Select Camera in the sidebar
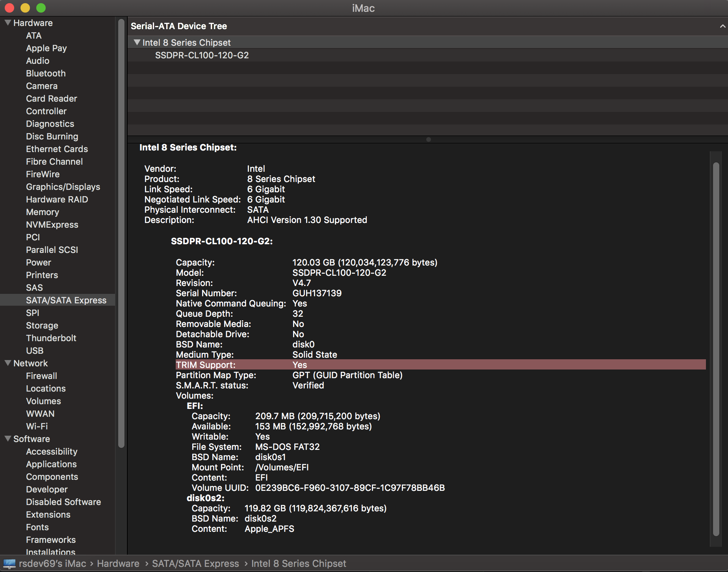 pyautogui.click(x=42, y=86)
